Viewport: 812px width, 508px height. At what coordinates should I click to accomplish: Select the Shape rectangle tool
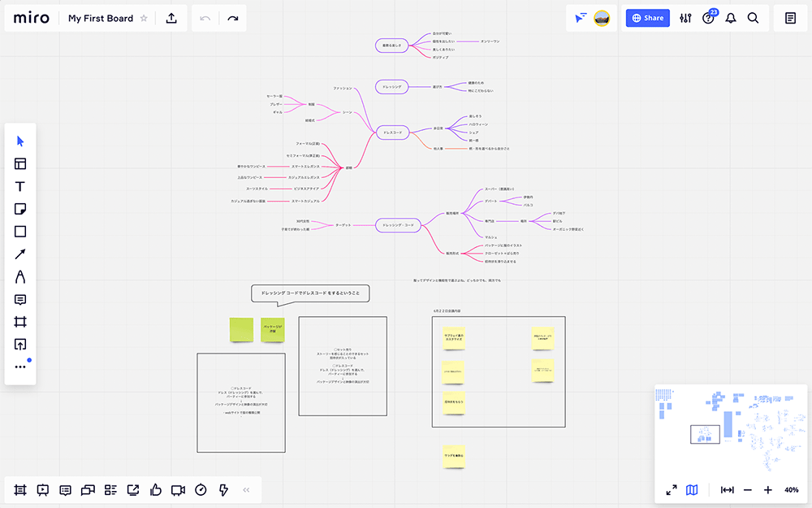(20, 232)
